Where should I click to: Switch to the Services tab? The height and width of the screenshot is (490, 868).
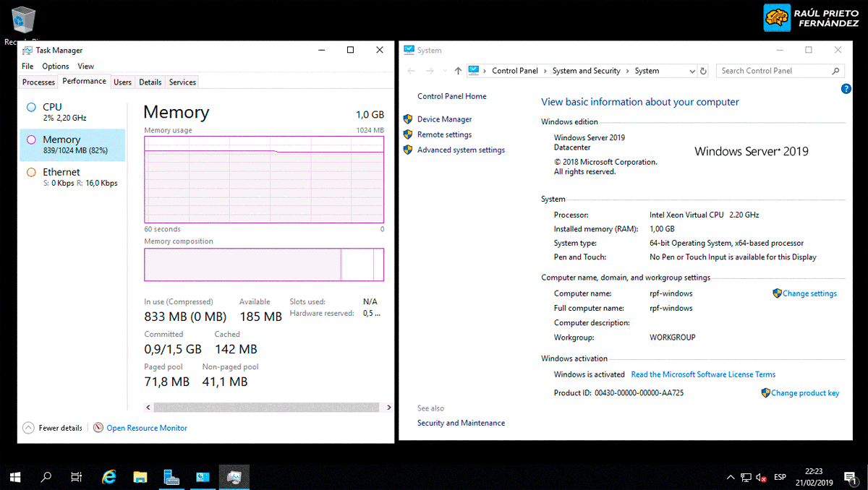[182, 82]
